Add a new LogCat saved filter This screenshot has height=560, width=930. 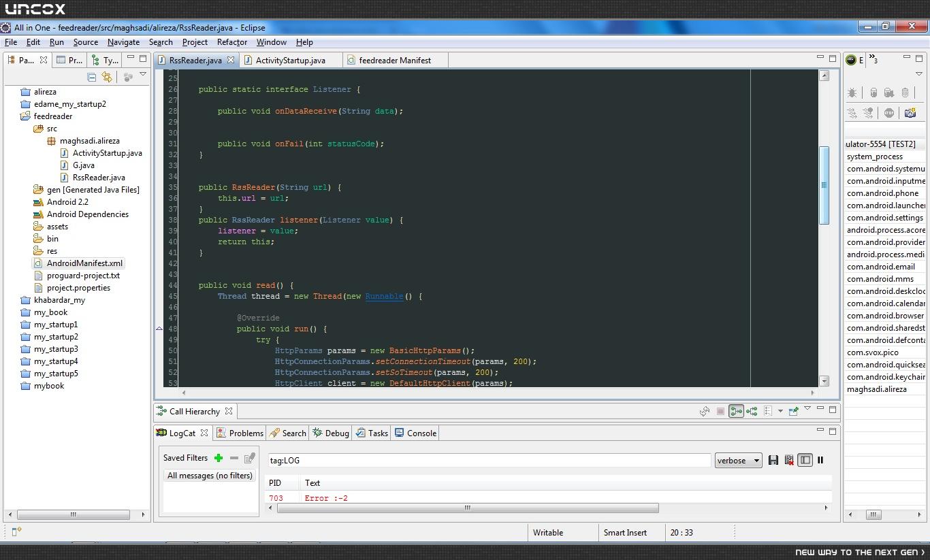tap(219, 458)
